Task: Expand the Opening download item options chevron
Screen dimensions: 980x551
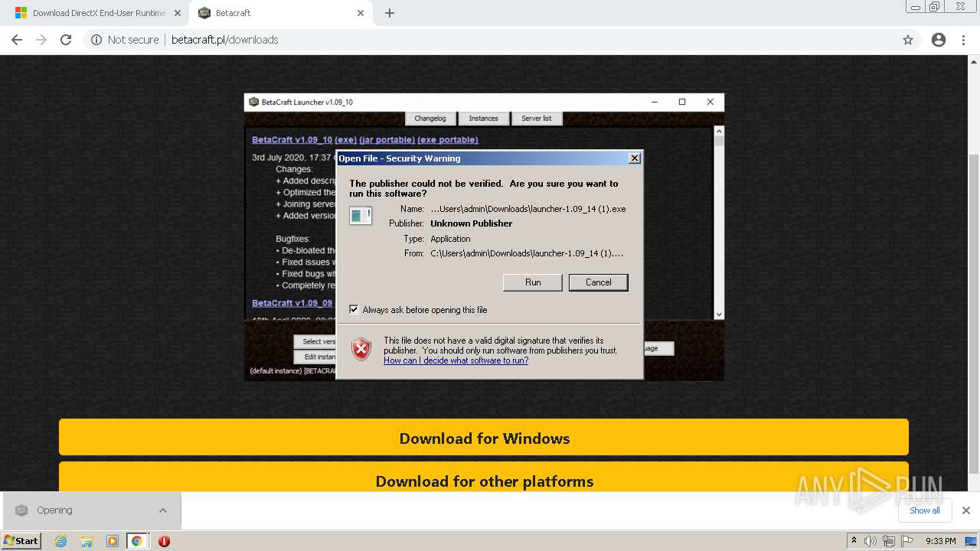Action: pyautogui.click(x=163, y=510)
